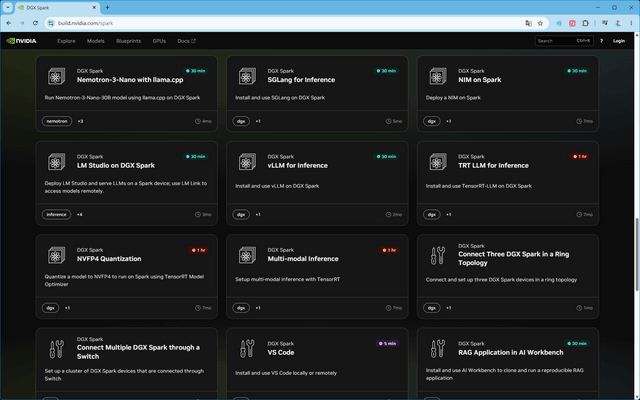Click the SGLang for Inference card icon
Viewport: 640px width, 400px height.
(247, 76)
